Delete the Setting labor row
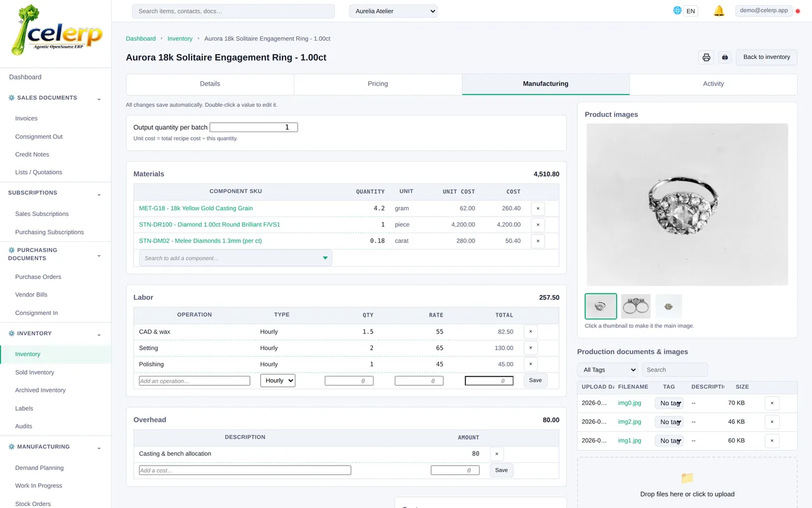Image resolution: width=812 pixels, height=508 pixels. [x=531, y=348]
